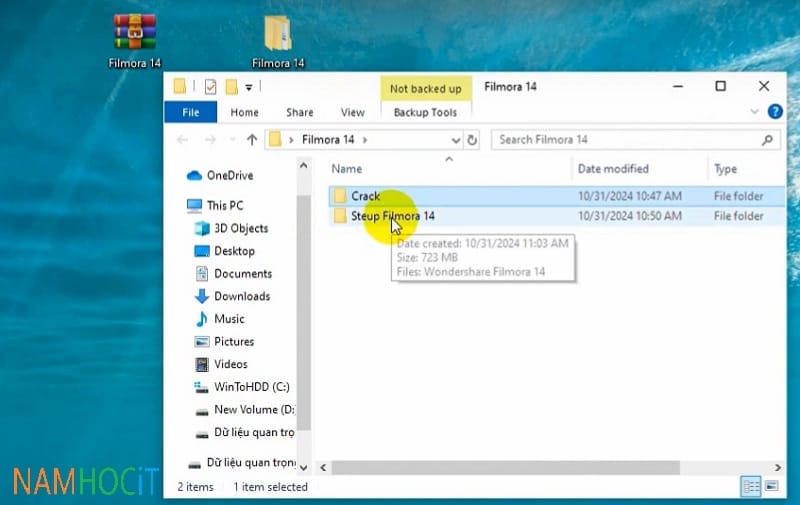Open the Filmora 14 WinRAR archive on desktop

tap(134, 41)
